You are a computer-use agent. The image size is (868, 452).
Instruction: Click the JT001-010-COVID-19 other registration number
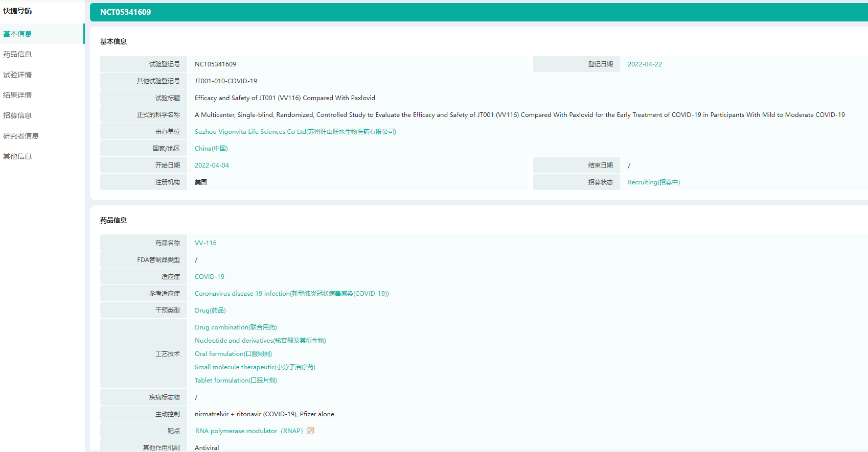click(226, 81)
